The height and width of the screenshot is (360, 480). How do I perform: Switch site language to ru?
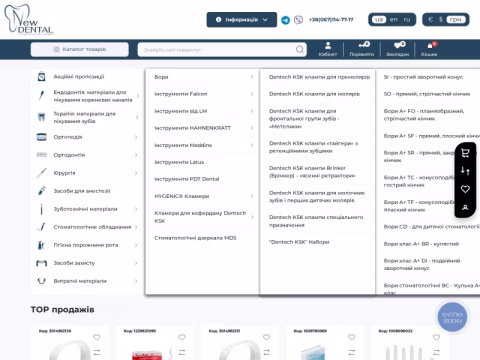point(407,20)
